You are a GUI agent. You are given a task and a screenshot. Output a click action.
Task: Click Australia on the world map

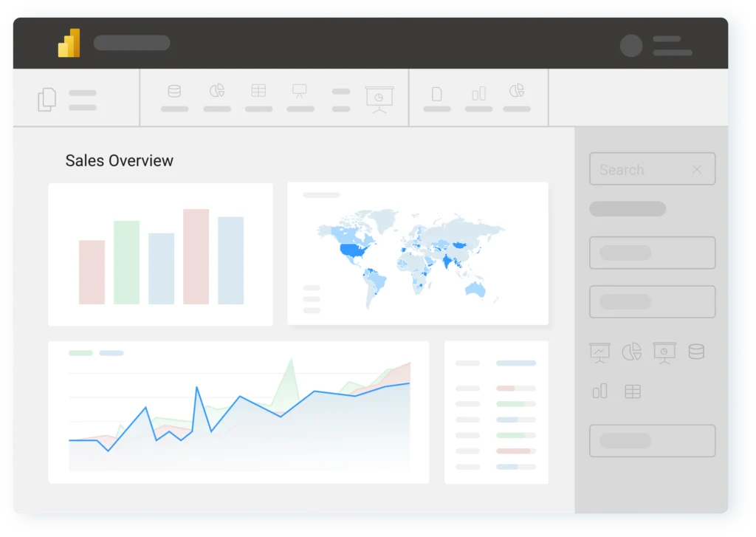coord(475,289)
